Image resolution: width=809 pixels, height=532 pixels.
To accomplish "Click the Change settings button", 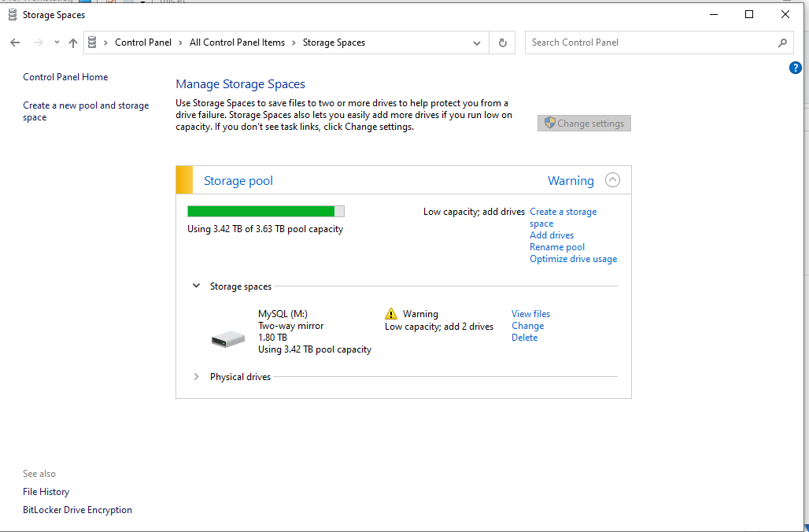I will click(x=584, y=124).
